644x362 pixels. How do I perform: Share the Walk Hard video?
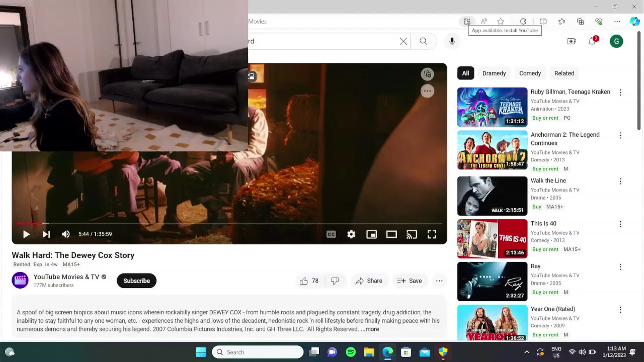(x=369, y=281)
